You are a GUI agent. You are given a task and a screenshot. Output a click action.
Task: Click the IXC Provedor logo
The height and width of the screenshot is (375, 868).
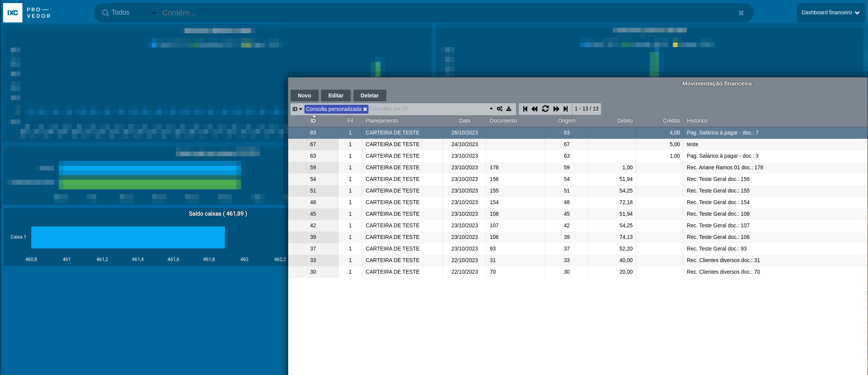[x=27, y=13]
